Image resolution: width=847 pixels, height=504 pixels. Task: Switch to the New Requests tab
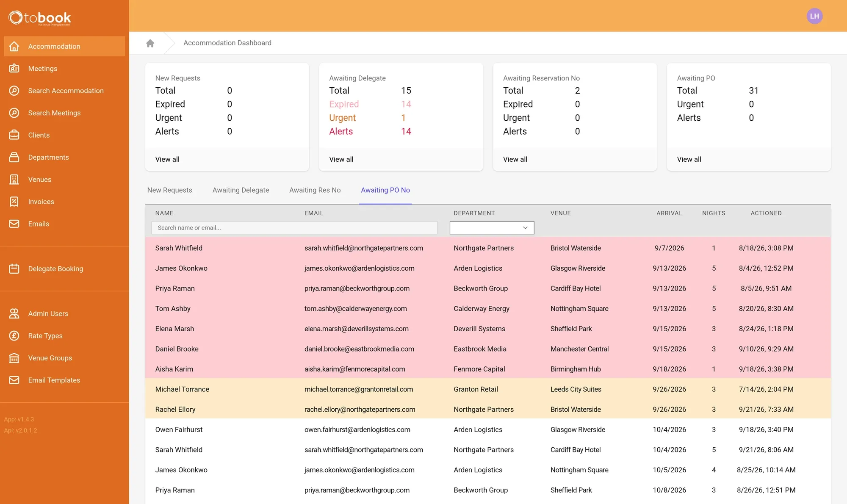(169, 190)
